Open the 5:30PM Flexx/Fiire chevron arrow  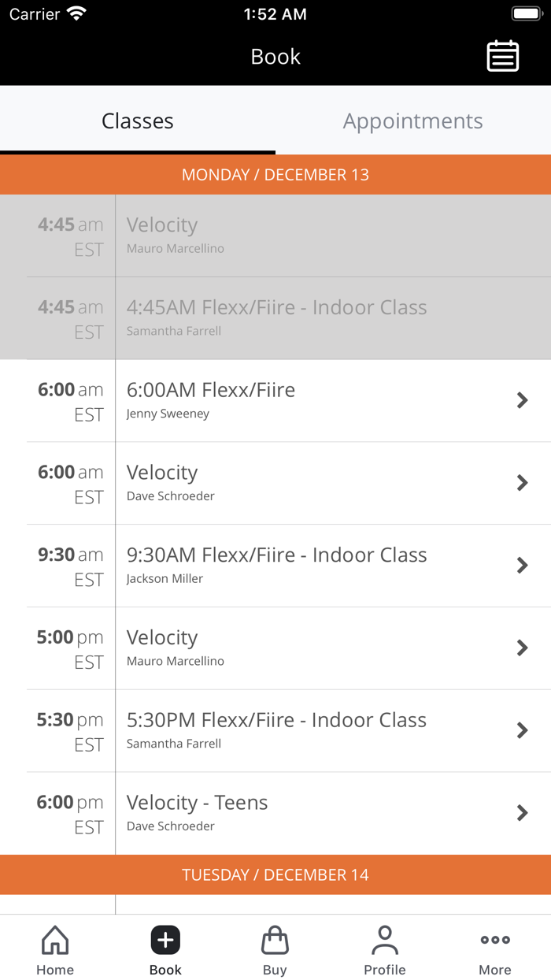522,730
